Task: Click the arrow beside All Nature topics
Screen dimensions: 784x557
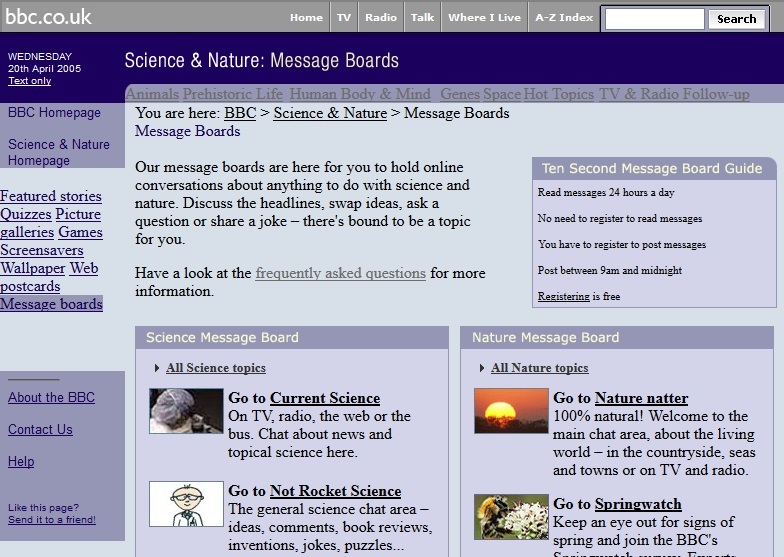Action: (x=482, y=368)
